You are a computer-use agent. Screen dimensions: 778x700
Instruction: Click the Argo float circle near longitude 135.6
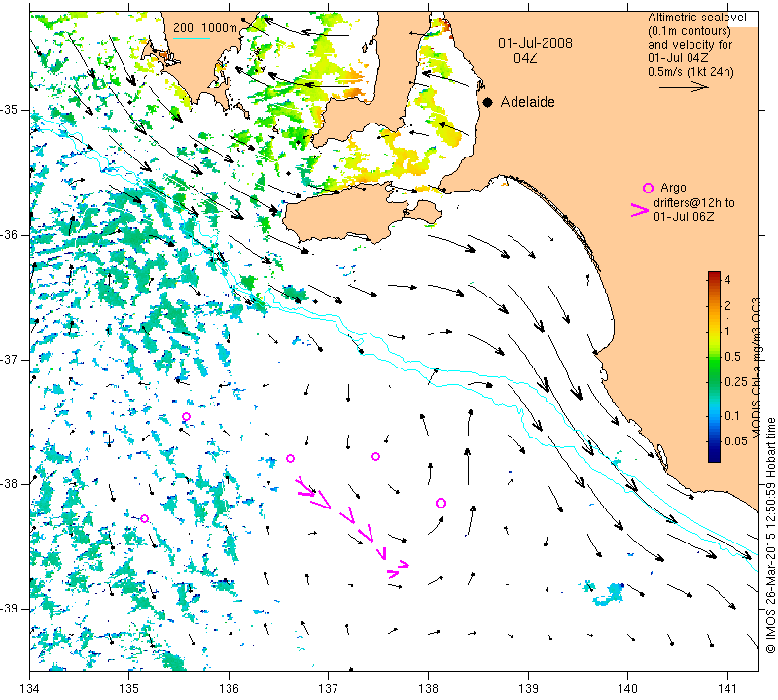tap(186, 416)
